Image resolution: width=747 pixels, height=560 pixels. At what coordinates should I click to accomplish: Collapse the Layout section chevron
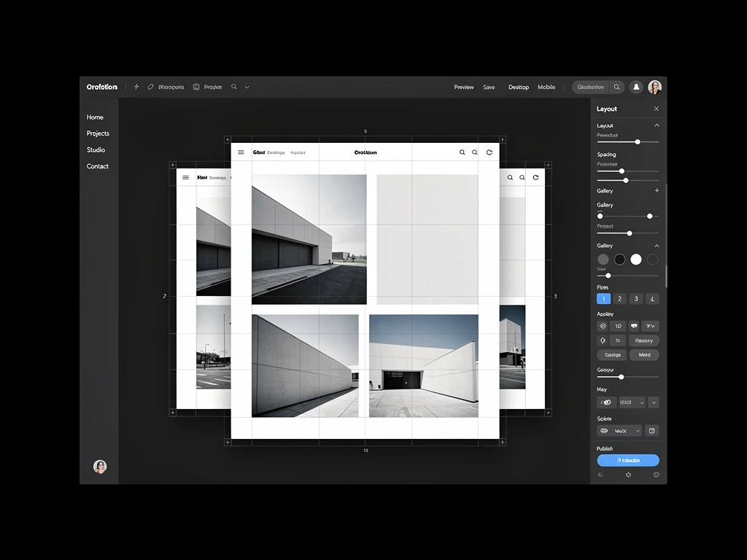pos(657,125)
